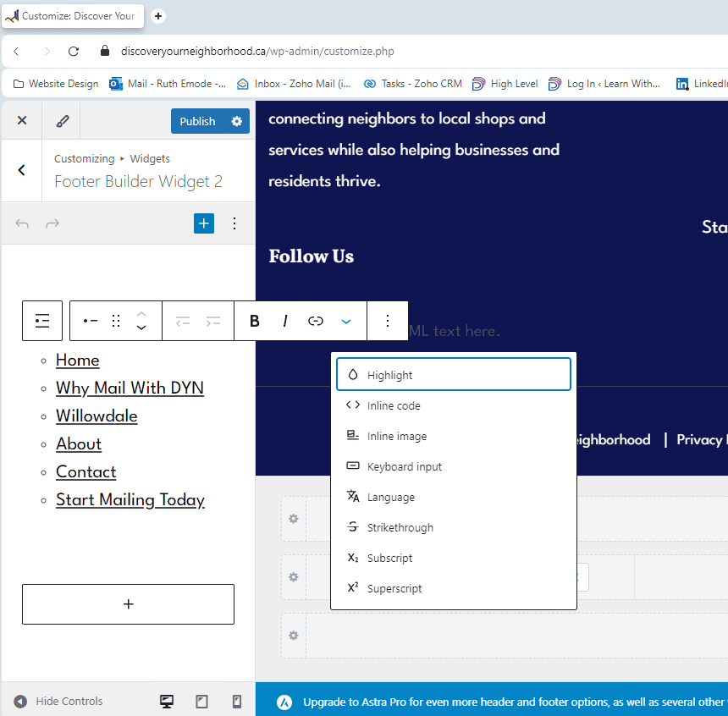
Task: Click the add block box below list
Action: click(128, 604)
